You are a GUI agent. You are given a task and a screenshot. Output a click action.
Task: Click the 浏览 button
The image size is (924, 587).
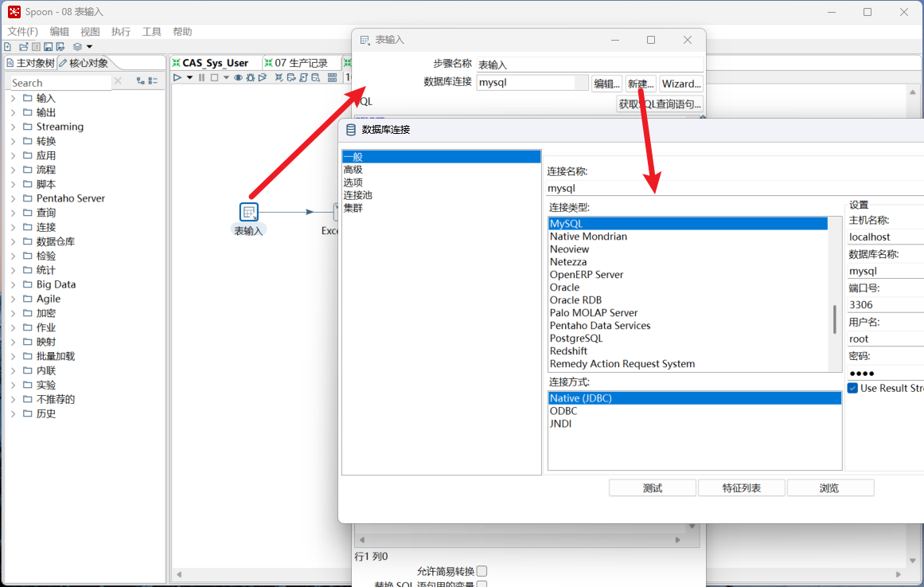(830, 488)
